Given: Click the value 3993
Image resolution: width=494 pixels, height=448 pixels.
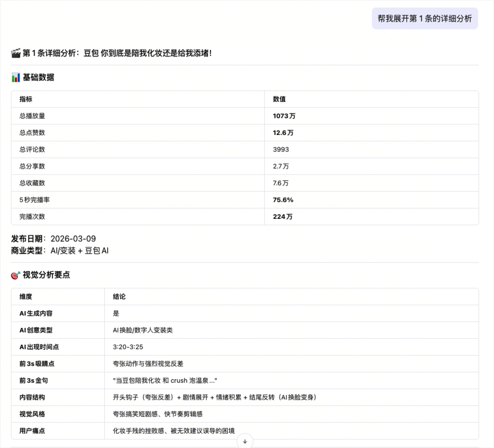Looking at the screenshot, I should 281,150.
